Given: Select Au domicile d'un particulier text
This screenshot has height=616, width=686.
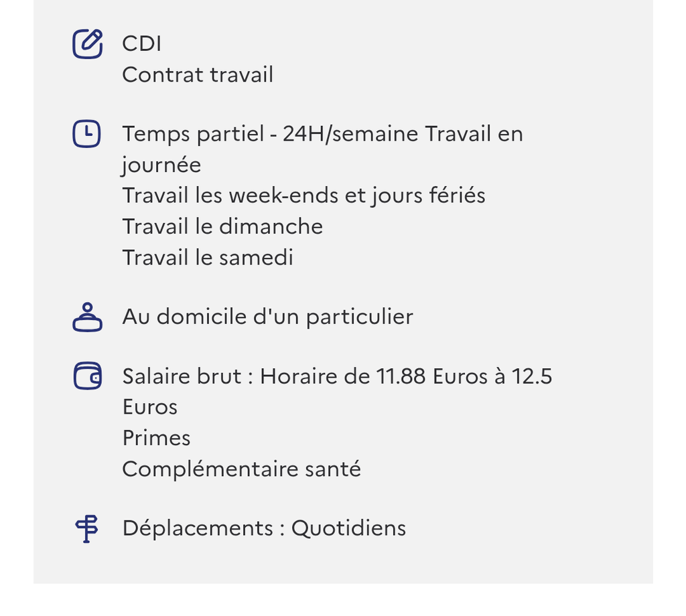Looking at the screenshot, I should pos(267,317).
